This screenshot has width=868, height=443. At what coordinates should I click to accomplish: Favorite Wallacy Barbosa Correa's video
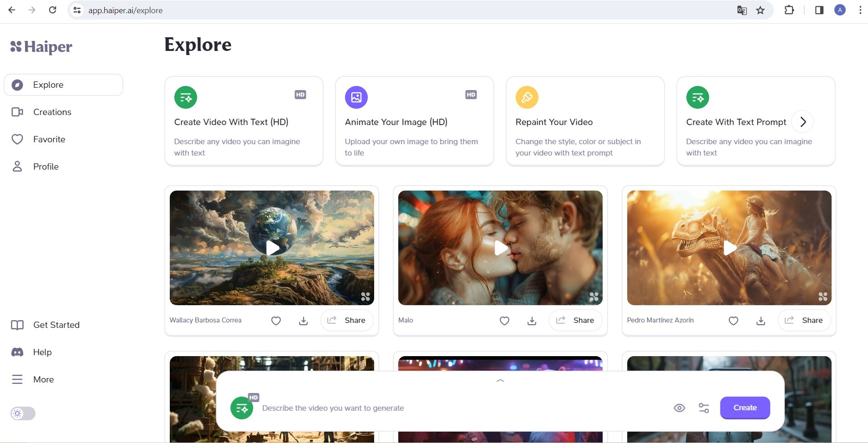(276, 321)
